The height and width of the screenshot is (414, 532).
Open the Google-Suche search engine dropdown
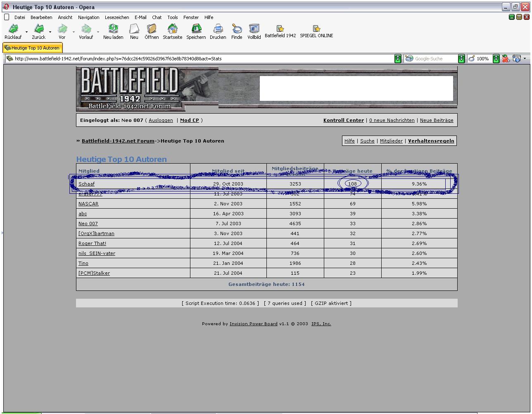(x=461, y=59)
